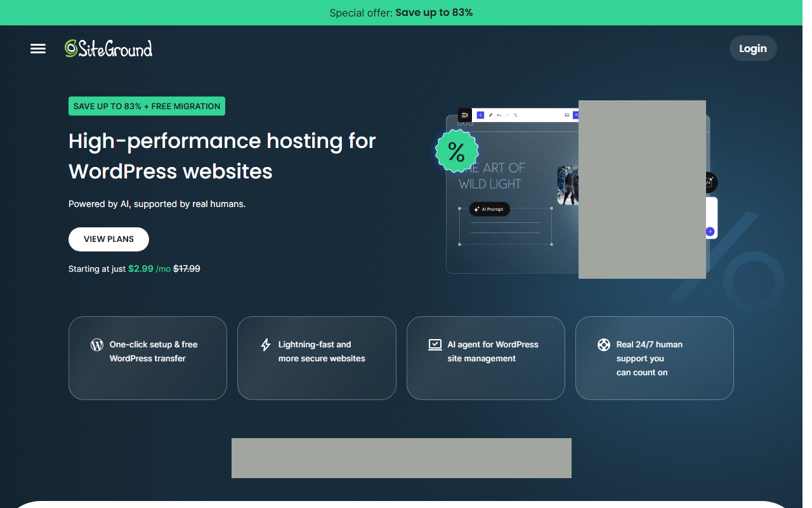Select the Real 24/7 human support card
This screenshot has width=812, height=508.
pyautogui.click(x=655, y=358)
